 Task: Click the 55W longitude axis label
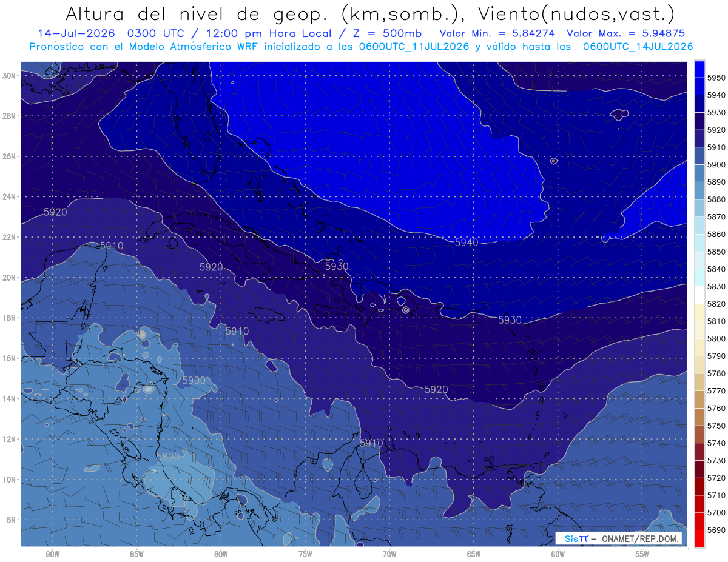pos(642,554)
